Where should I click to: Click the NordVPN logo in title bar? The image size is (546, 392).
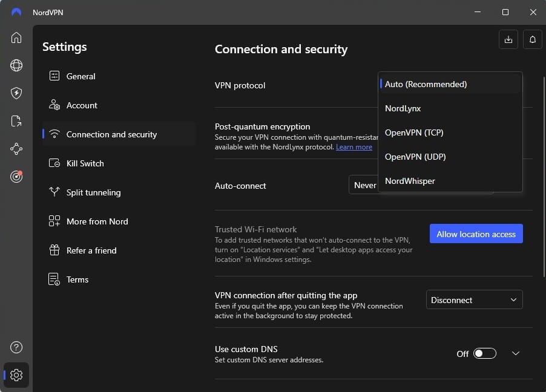point(16,12)
